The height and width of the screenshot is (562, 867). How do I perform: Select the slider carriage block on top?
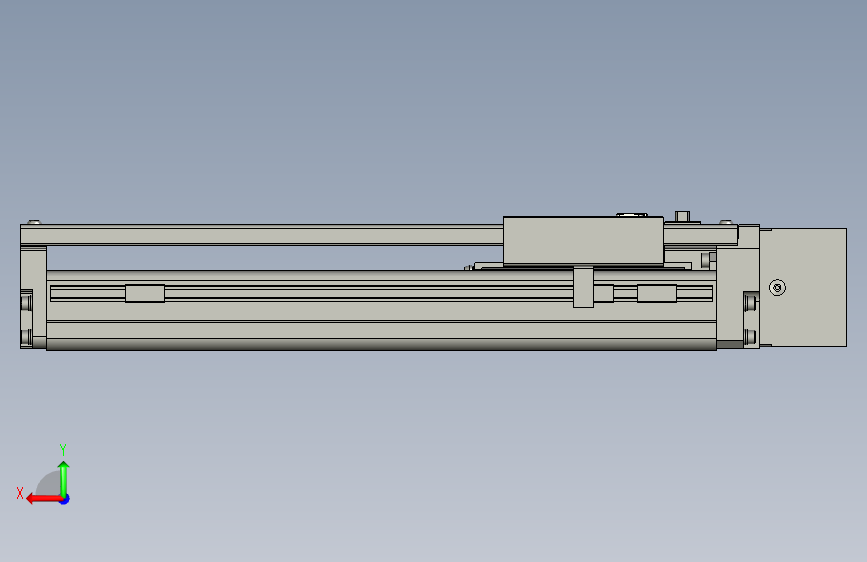point(583,241)
